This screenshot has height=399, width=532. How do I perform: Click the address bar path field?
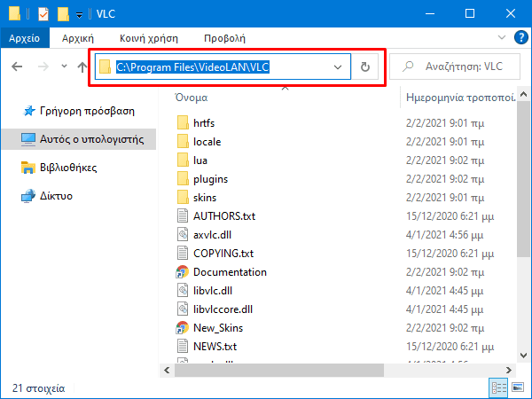(x=223, y=66)
